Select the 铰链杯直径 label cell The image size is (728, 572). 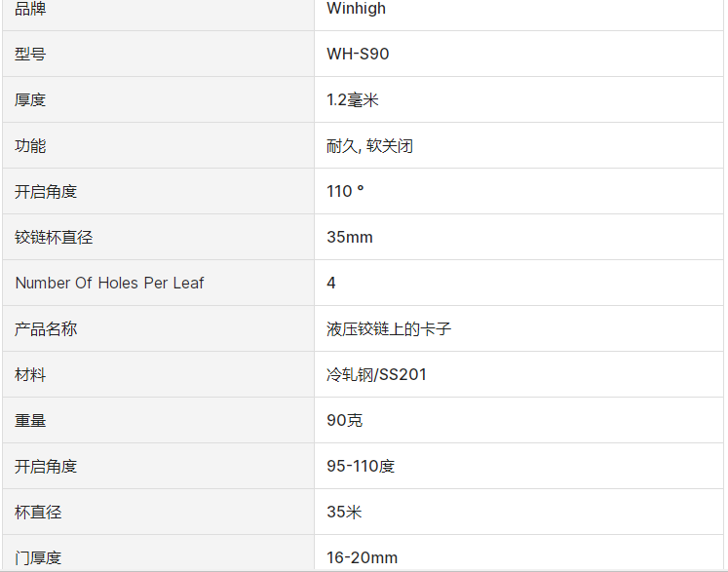point(54,237)
